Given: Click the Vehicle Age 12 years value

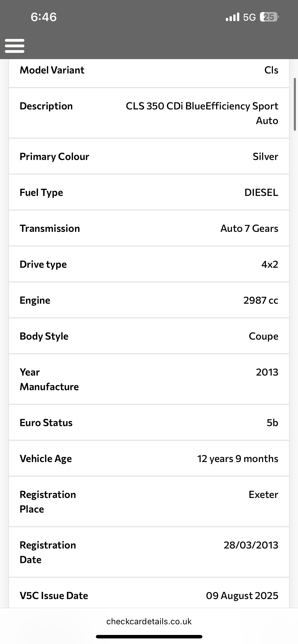Looking at the screenshot, I should [x=237, y=459].
